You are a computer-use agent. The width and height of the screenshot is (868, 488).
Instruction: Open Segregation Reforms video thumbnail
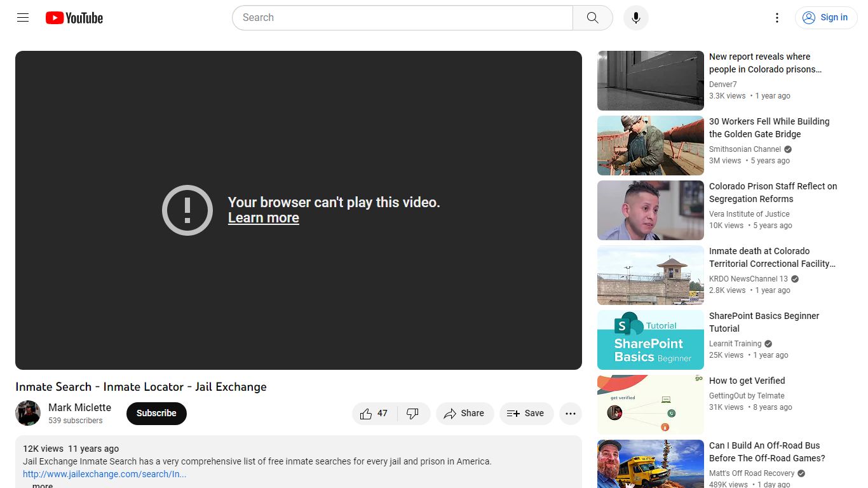pos(651,210)
